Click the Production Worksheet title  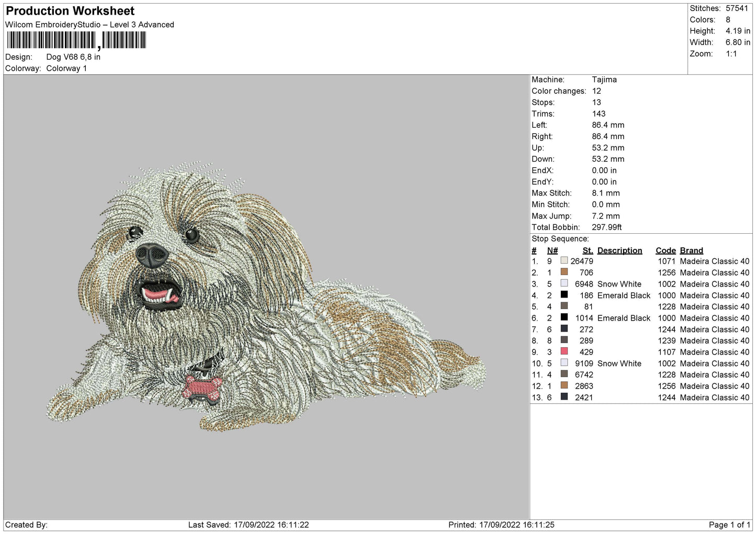pyautogui.click(x=70, y=11)
